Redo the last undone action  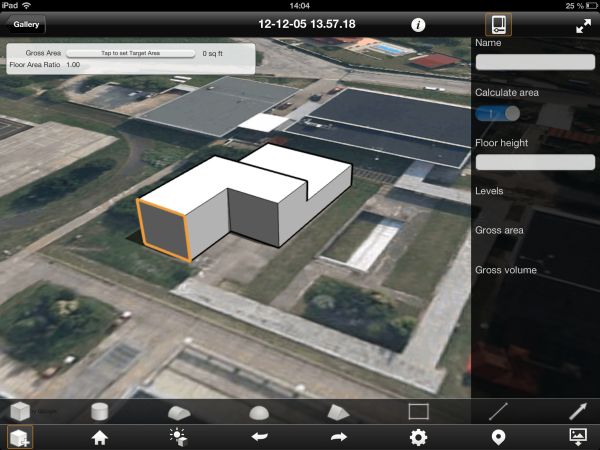338,437
